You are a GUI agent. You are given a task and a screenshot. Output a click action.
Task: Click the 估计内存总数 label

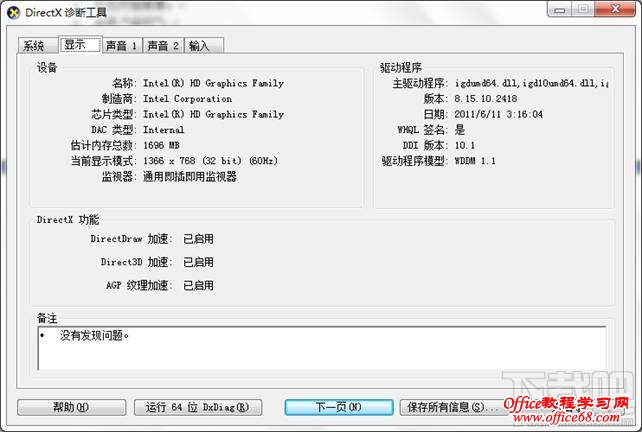[x=104, y=145]
